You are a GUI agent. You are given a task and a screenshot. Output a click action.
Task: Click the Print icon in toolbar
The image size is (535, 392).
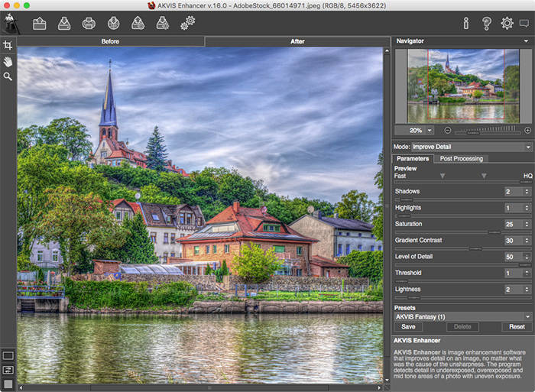pyautogui.click(x=89, y=24)
